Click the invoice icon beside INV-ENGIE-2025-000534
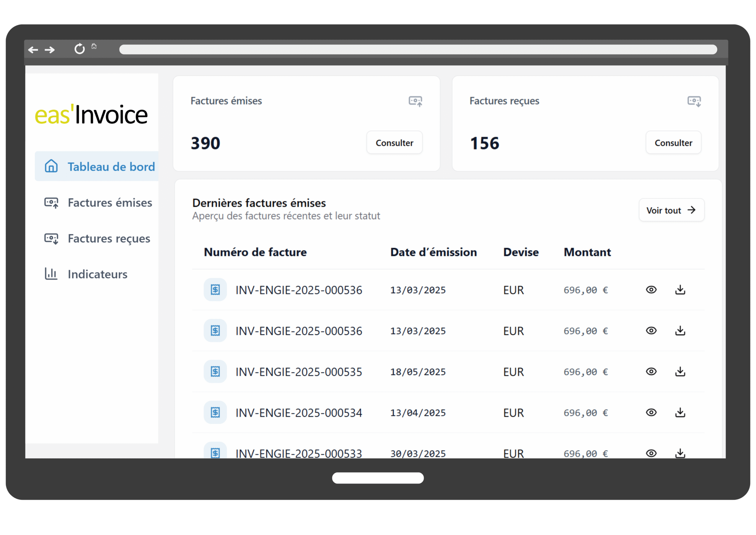 click(215, 412)
